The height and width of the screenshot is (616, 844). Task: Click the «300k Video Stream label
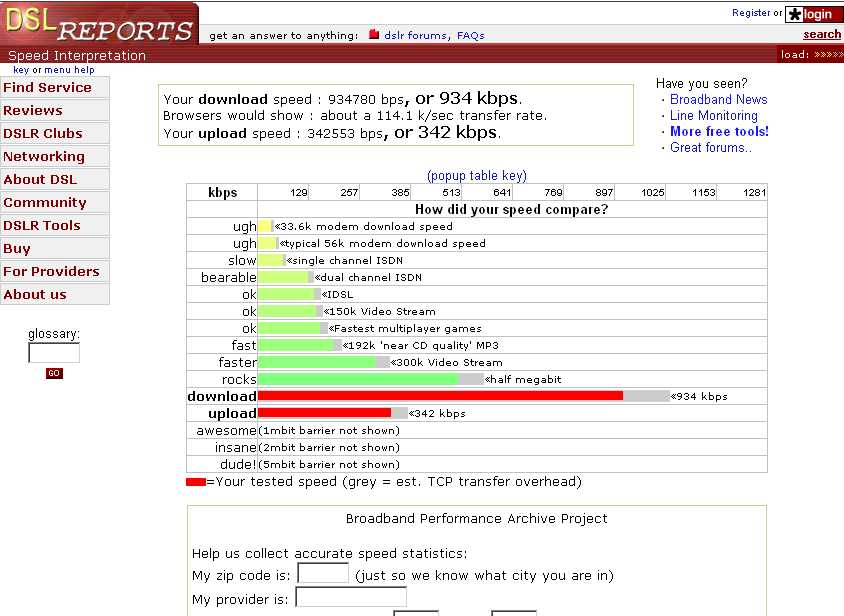446,362
